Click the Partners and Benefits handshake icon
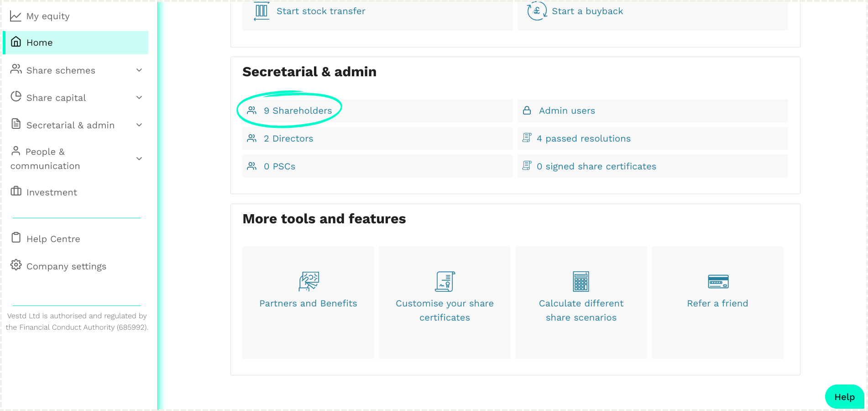 [x=309, y=281]
